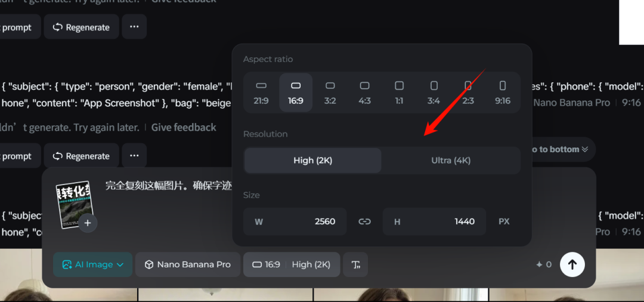Open the lower more options ellipsis menu
644x302 pixels.
[134, 156]
